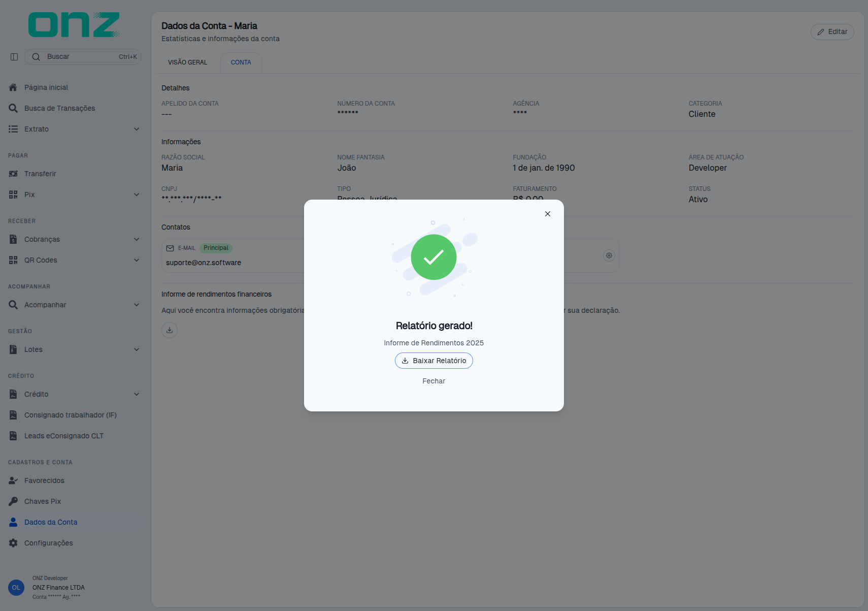The width and height of the screenshot is (868, 611).
Task: Expand the Pix submenu chevron
Action: (137, 195)
